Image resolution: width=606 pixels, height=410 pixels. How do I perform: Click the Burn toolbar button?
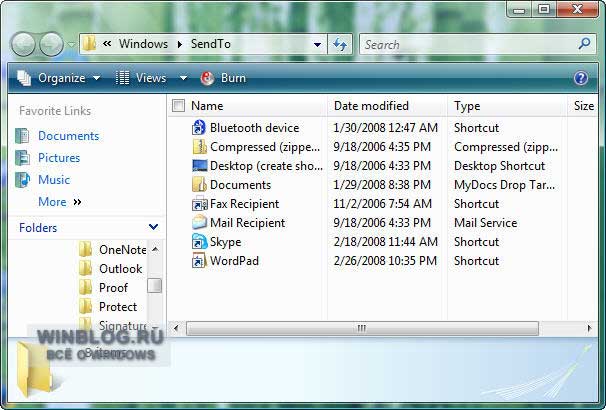click(x=223, y=78)
